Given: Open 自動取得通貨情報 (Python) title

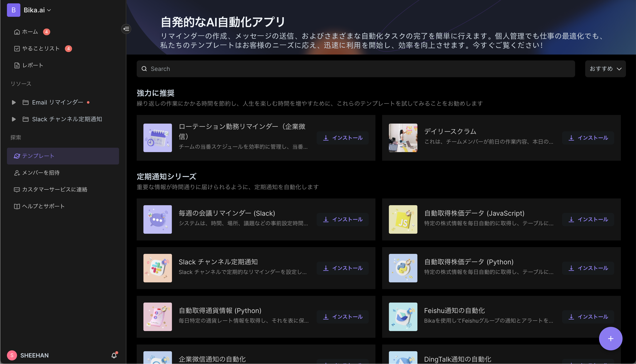Looking at the screenshot, I should click(x=220, y=311).
